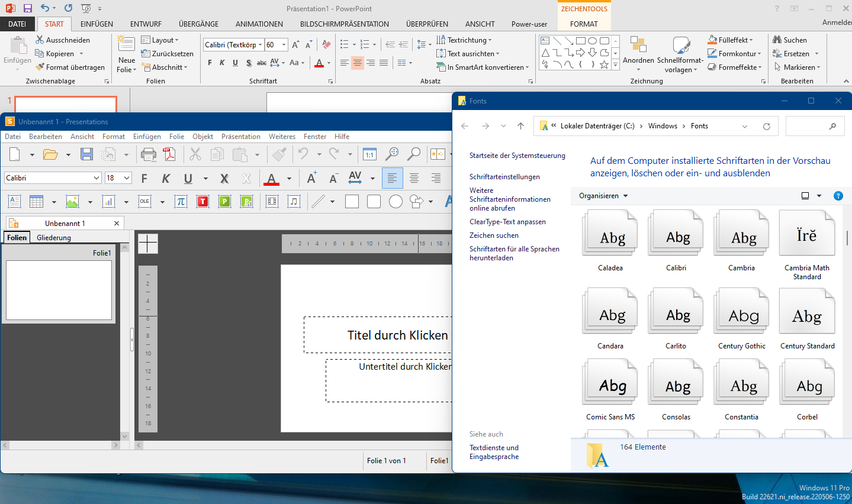This screenshot has width=852, height=504.
Task: Increase font size in Presentations toolbar
Action: (311, 178)
